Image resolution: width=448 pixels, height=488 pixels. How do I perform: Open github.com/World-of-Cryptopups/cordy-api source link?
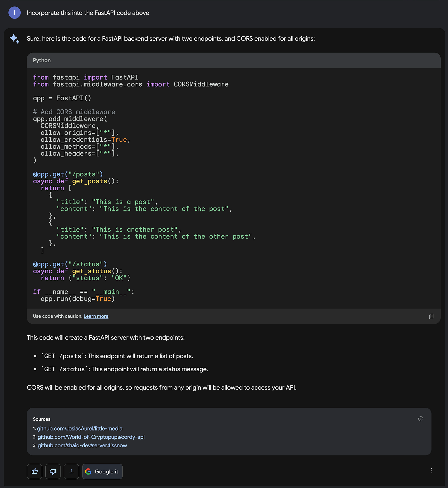(91, 437)
